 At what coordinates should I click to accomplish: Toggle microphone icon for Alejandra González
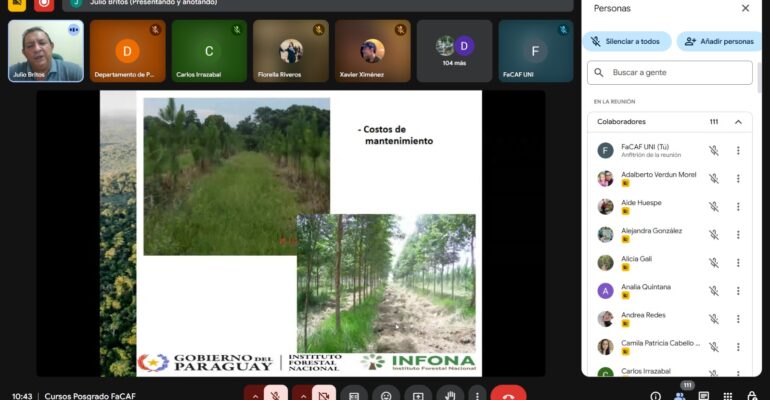tap(714, 235)
